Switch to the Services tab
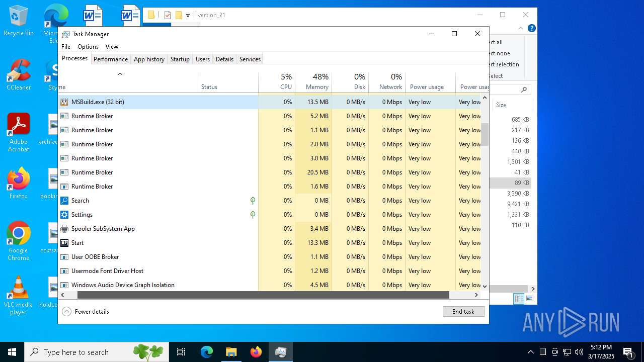Image resolution: width=644 pixels, height=362 pixels. [x=250, y=59]
